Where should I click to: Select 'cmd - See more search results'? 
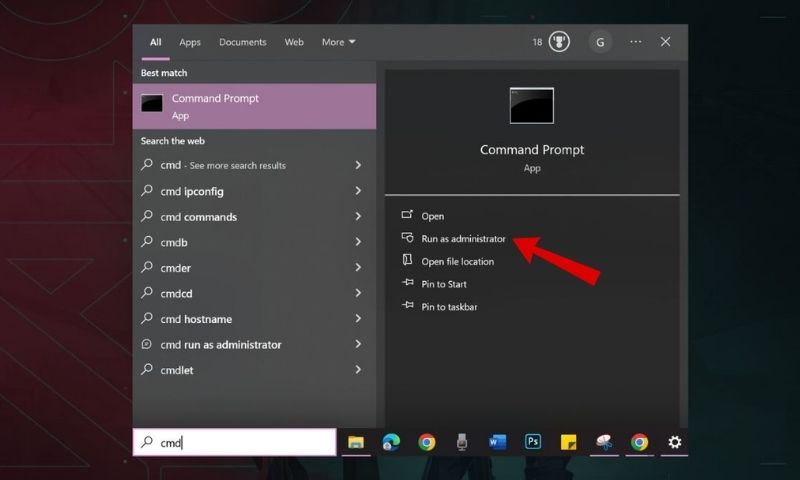click(223, 165)
